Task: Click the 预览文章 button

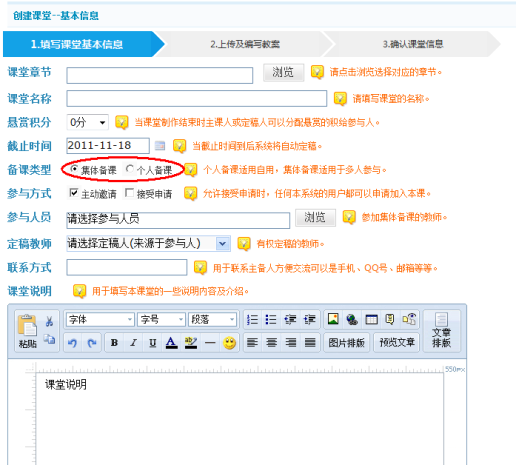Action: (x=397, y=342)
